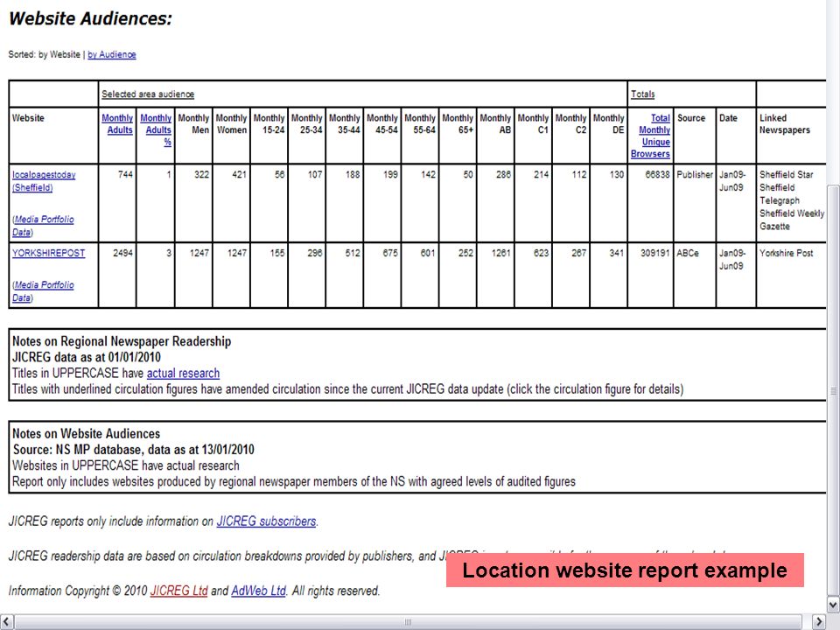Image resolution: width=840 pixels, height=630 pixels.
Task: Open the JICREG subscribers link
Action: pos(266,521)
